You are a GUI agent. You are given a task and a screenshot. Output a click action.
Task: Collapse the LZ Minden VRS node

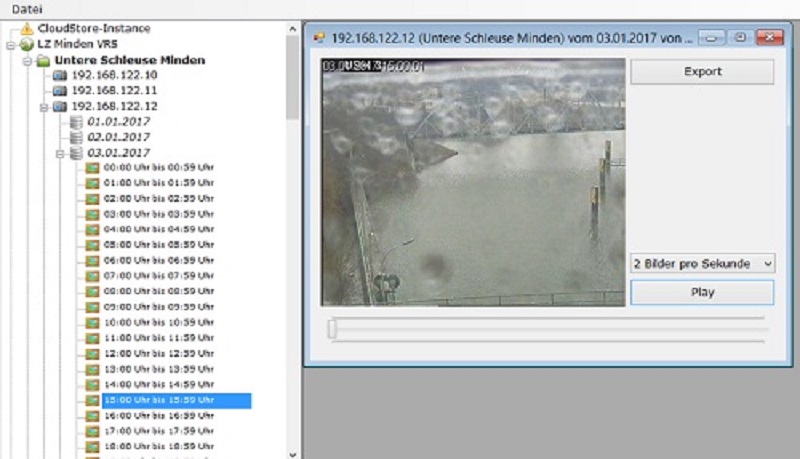tap(11, 45)
